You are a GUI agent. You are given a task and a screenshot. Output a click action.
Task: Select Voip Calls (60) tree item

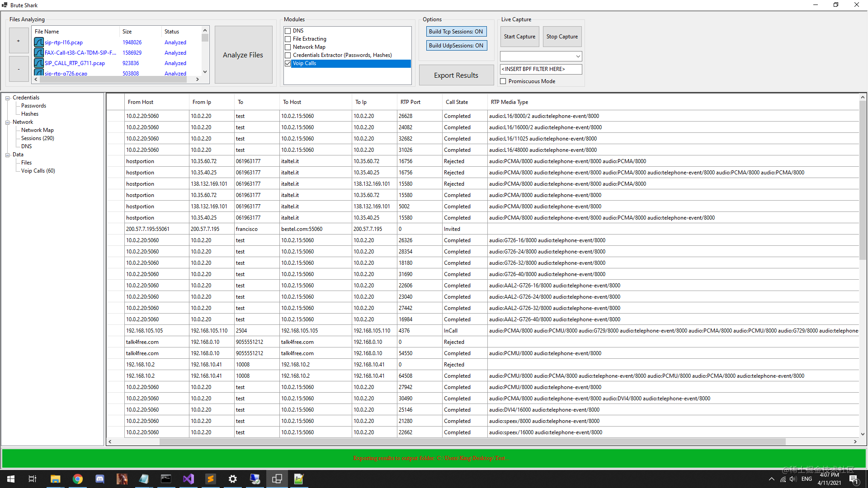click(38, 171)
